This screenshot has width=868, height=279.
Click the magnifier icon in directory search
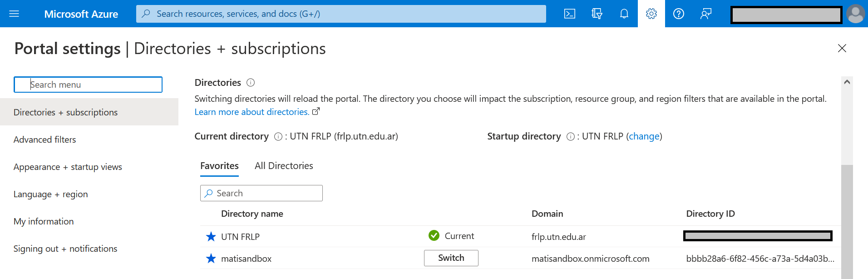click(209, 193)
